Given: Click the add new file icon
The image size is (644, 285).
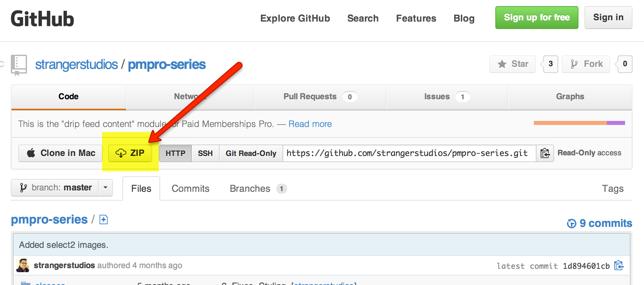Looking at the screenshot, I should coord(103,220).
